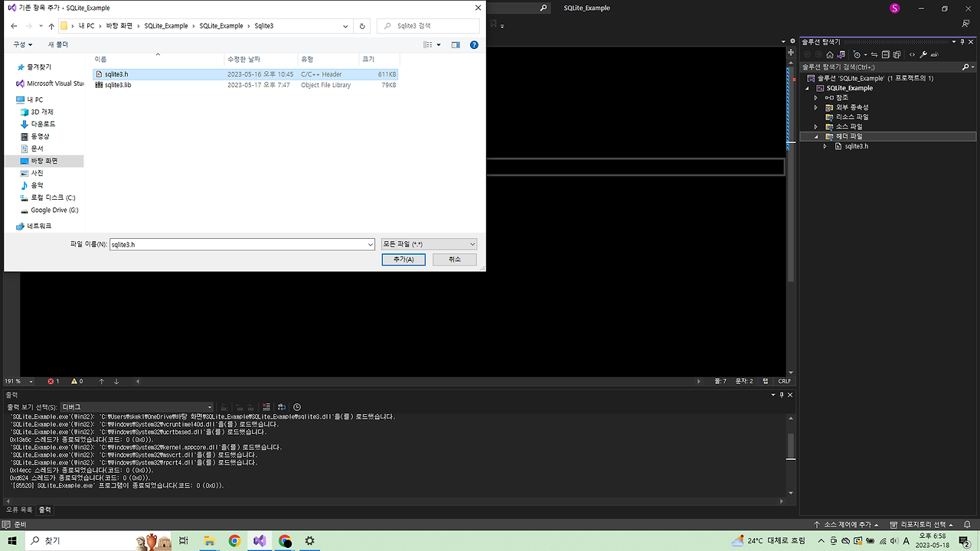Open the 디버그 output source dropdown
The width and height of the screenshot is (980, 551).
(211, 406)
